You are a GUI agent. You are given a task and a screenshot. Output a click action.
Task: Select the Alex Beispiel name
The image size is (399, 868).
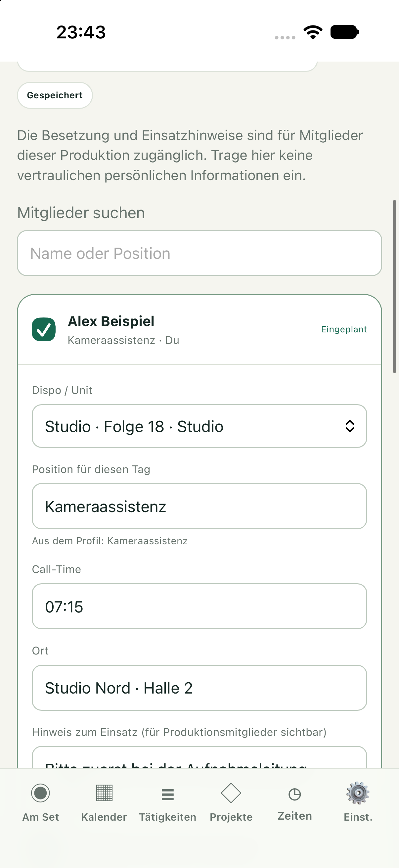point(111,321)
